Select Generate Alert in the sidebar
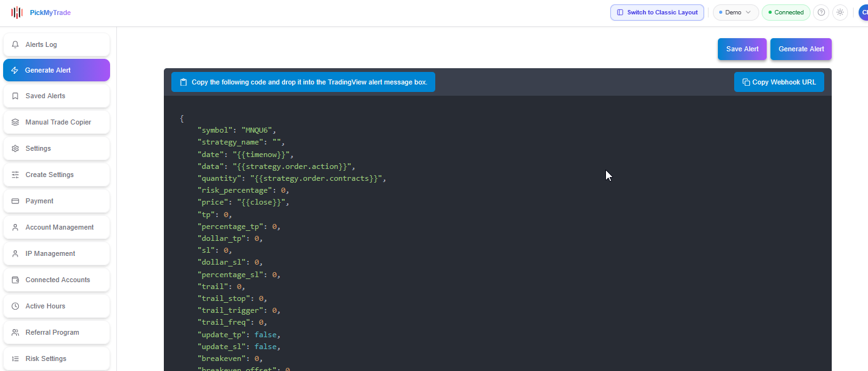Viewport: 868px width, 371px height. tap(56, 70)
